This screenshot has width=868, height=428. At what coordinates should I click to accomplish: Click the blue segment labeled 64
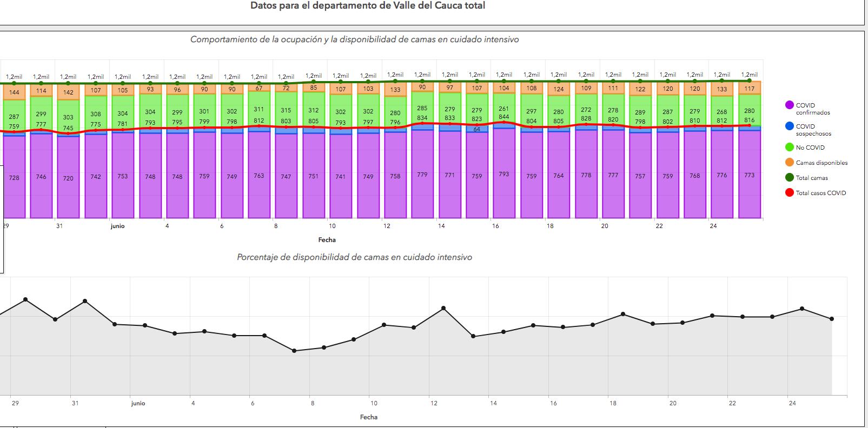pyautogui.click(x=477, y=129)
